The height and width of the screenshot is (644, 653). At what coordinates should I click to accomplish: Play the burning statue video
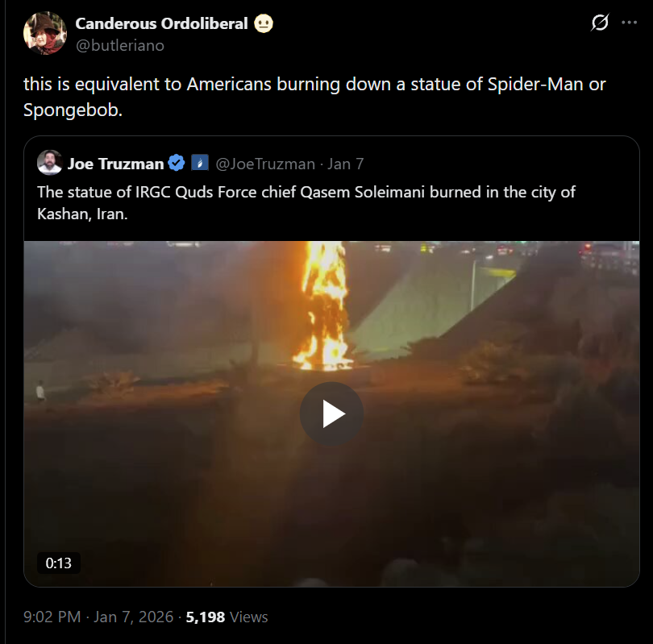[331, 414]
